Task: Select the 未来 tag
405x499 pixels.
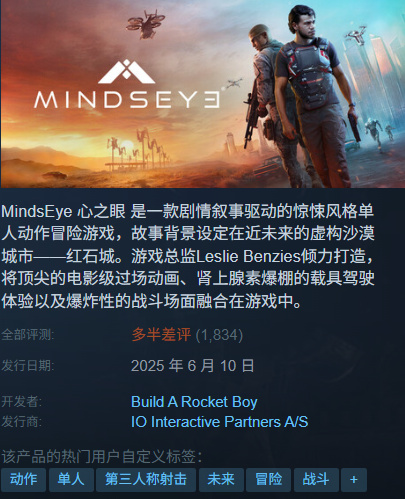Action: (x=221, y=480)
